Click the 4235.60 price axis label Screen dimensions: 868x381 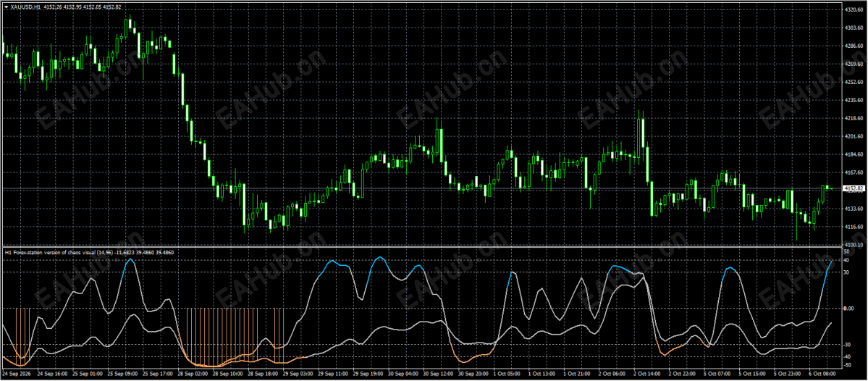[x=853, y=100]
